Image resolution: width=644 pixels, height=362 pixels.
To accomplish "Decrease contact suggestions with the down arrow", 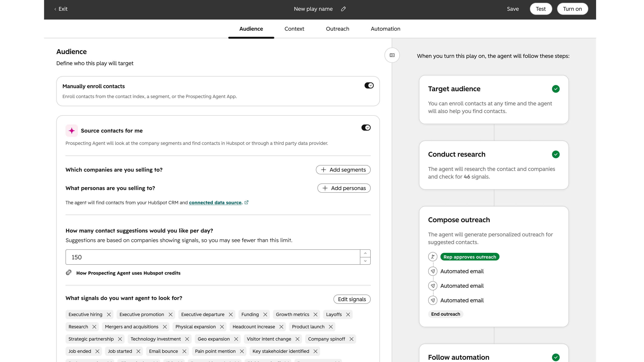I will click(365, 261).
